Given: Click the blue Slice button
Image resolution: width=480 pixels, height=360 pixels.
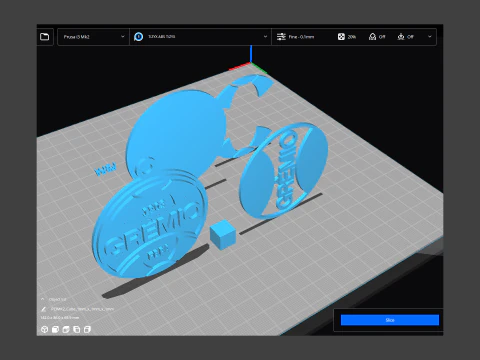Looking at the screenshot, I should click(390, 320).
